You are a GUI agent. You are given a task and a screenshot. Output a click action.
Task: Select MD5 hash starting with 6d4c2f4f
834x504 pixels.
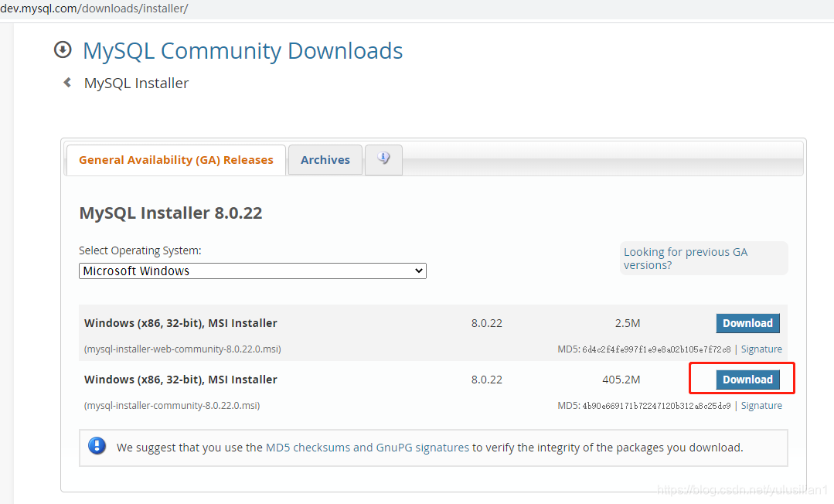(656, 349)
